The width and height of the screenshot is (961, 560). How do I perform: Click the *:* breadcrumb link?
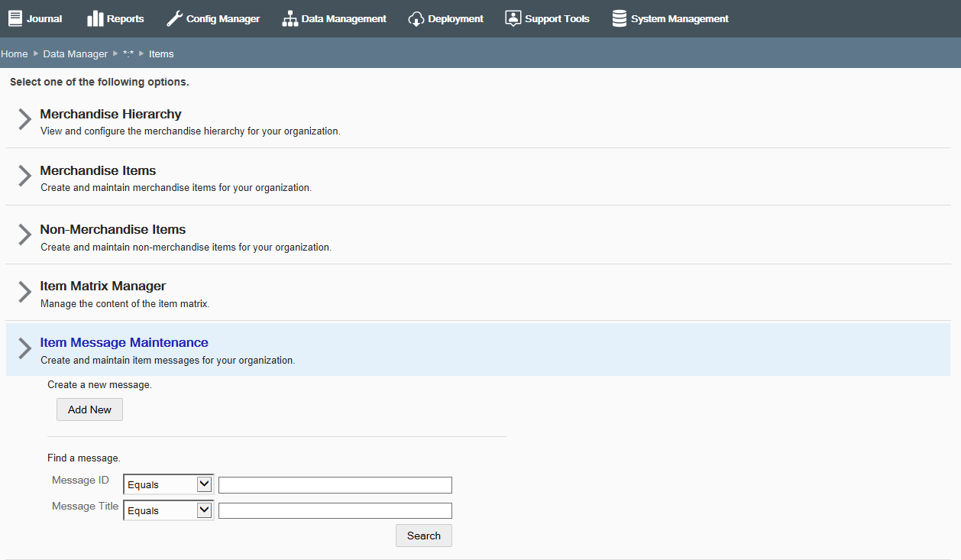(x=128, y=53)
